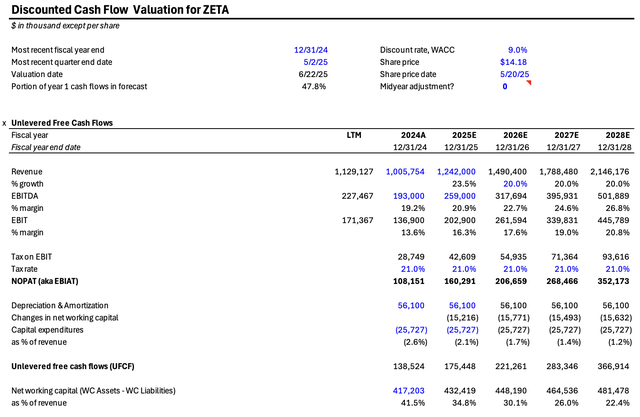Screen dimensions: 640x417
Task: Click the LTM column header
Action: coord(354,135)
